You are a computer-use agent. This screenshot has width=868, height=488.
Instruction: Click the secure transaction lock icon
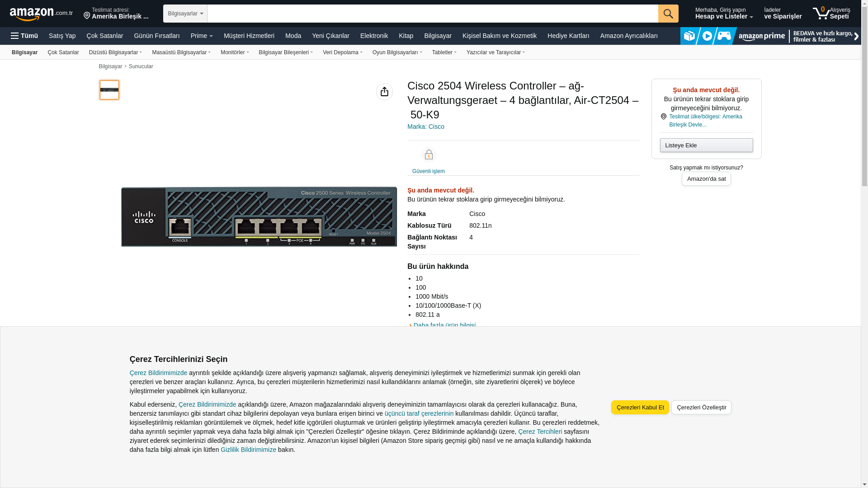click(x=428, y=155)
